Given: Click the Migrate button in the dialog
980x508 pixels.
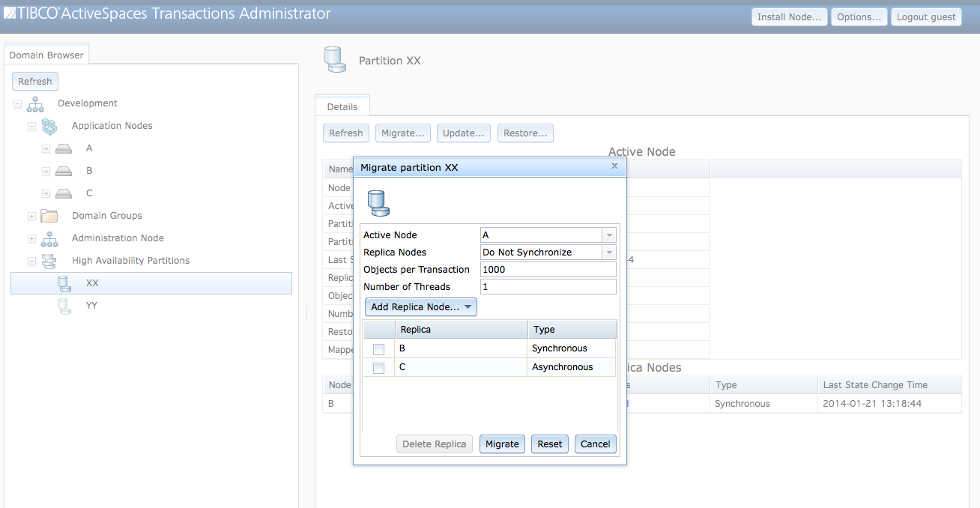Looking at the screenshot, I should click(x=502, y=444).
